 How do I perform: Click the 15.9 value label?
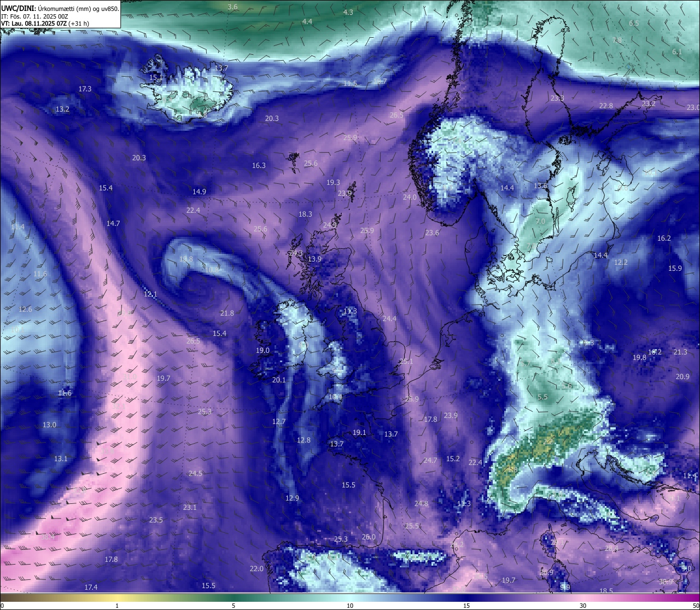pyautogui.click(x=675, y=269)
